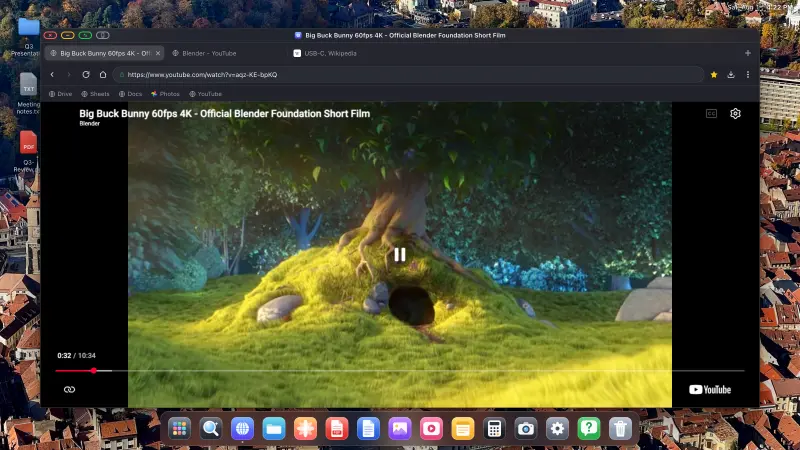Screen dimensions: 800x450
Task: Go forward with the browser forward arrow
Action: 69,74
